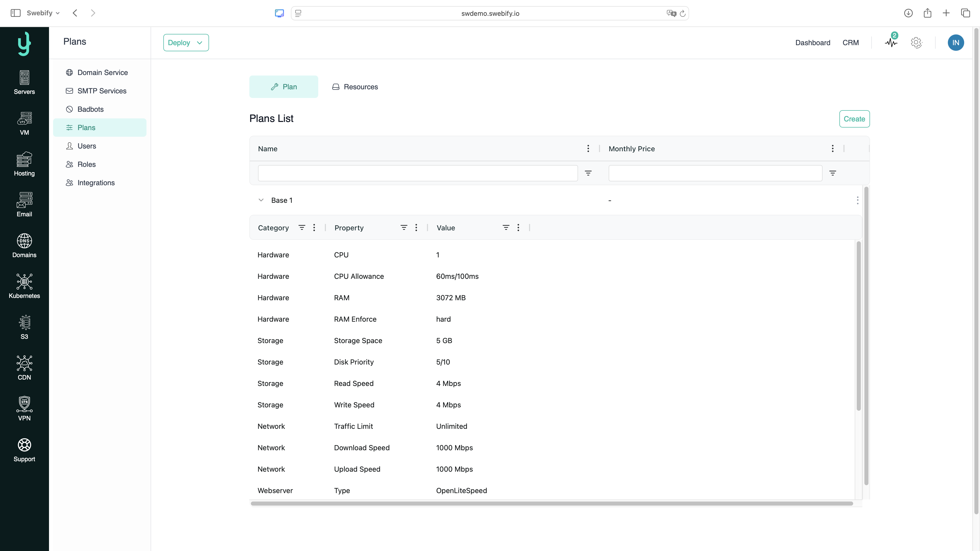Open the Swebify tab group dropdown
The width and height of the screenshot is (980, 551).
43,13
